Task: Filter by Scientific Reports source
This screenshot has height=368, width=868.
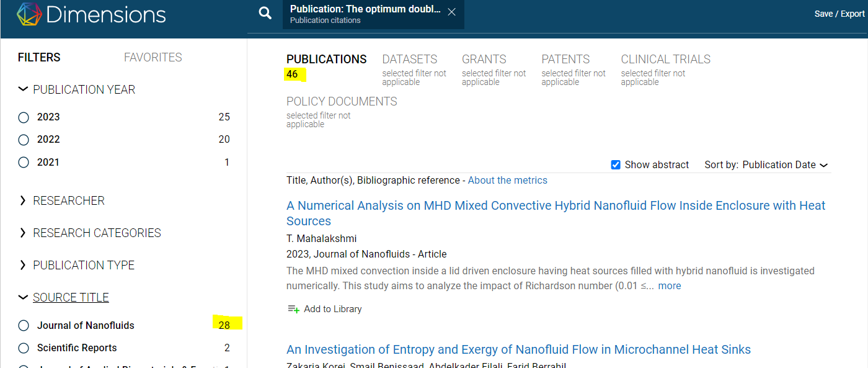Action: [24, 348]
